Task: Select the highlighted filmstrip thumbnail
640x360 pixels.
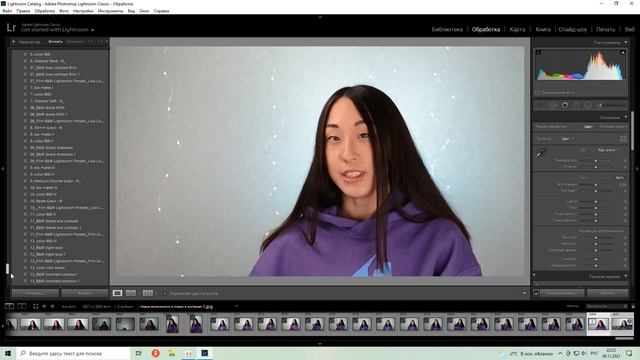Action: tap(598, 324)
